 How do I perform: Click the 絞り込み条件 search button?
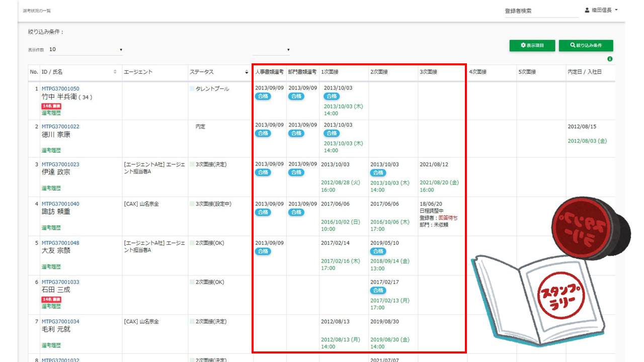(x=586, y=45)
